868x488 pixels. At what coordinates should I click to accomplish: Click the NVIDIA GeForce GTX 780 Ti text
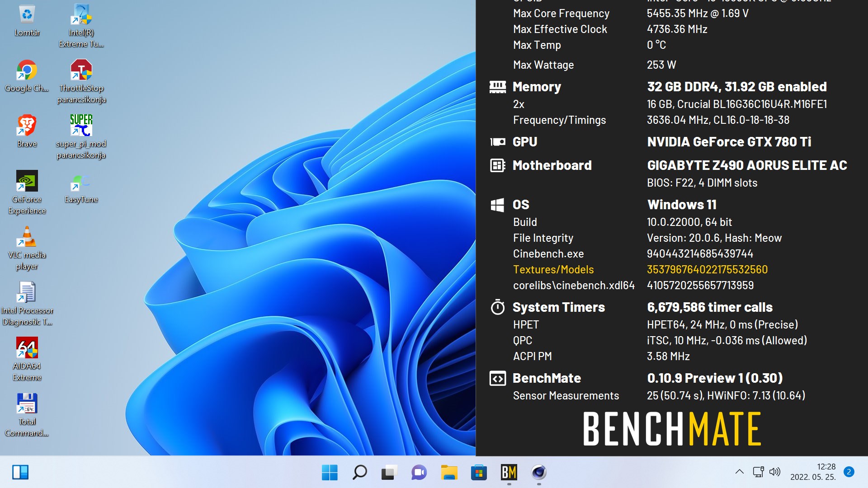(729, 142)
